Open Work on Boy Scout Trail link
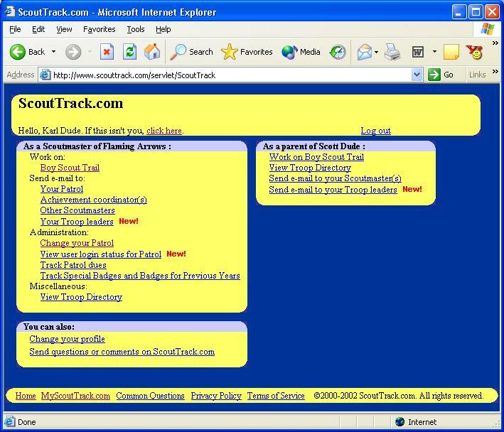 click(316, 157)
